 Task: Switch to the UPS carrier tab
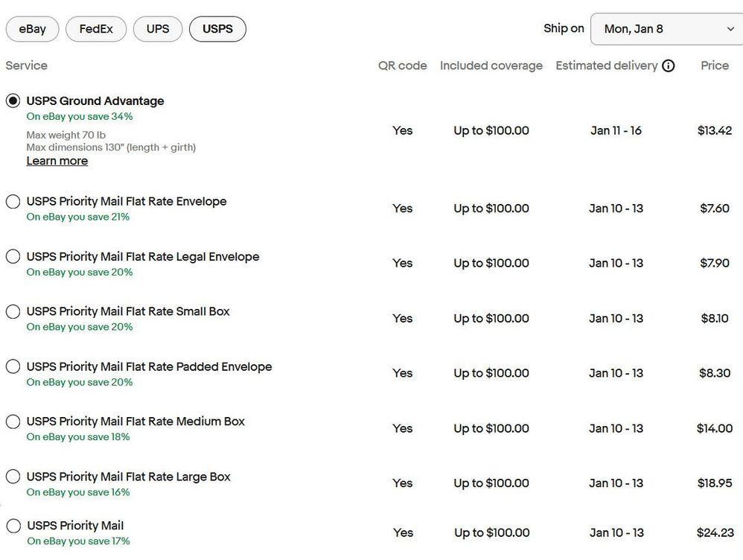(158, 29)
